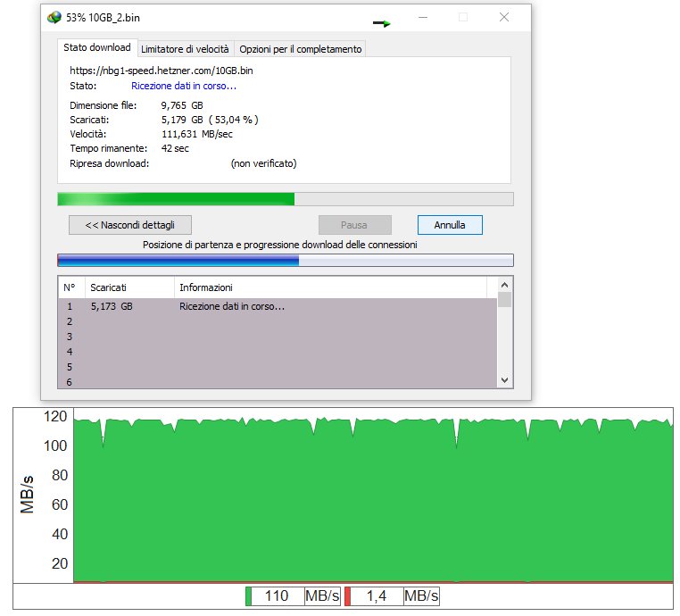Open the Limitatore di velocità tab
Image resolution: width=680 pixels, height=616 pixels.
click(186, 49)
